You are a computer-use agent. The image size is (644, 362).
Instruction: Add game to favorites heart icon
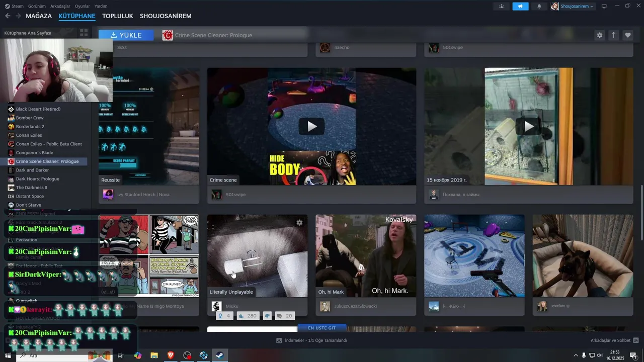[627, 35]
